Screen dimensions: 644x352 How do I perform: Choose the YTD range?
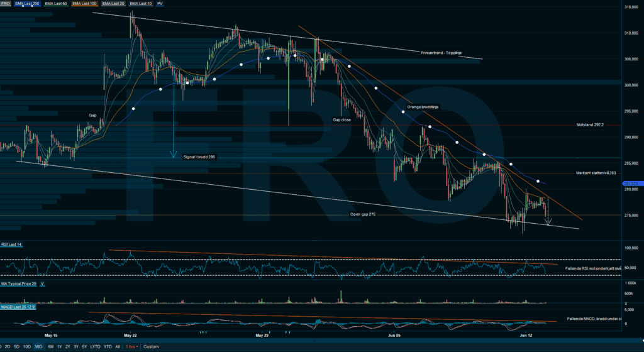point(108,347)
